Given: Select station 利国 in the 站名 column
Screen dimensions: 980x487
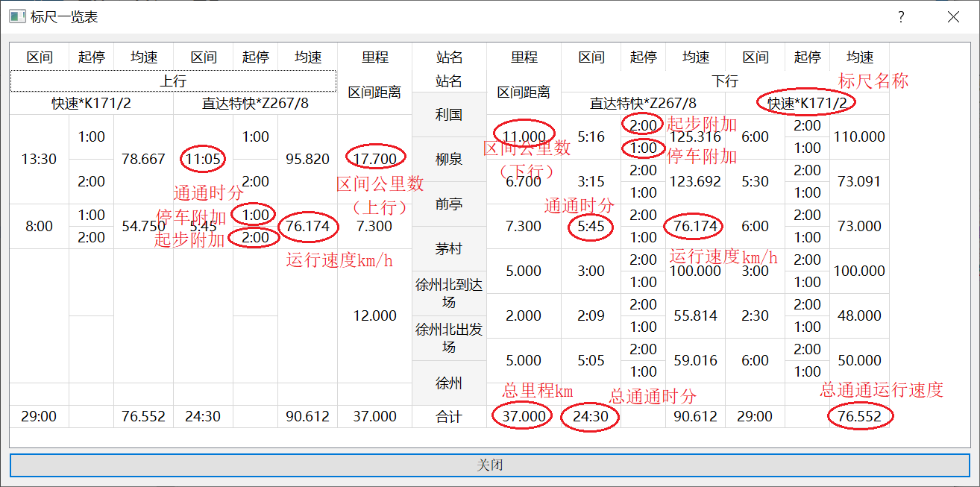Looking at the screenshot, I should pos(449,115).
